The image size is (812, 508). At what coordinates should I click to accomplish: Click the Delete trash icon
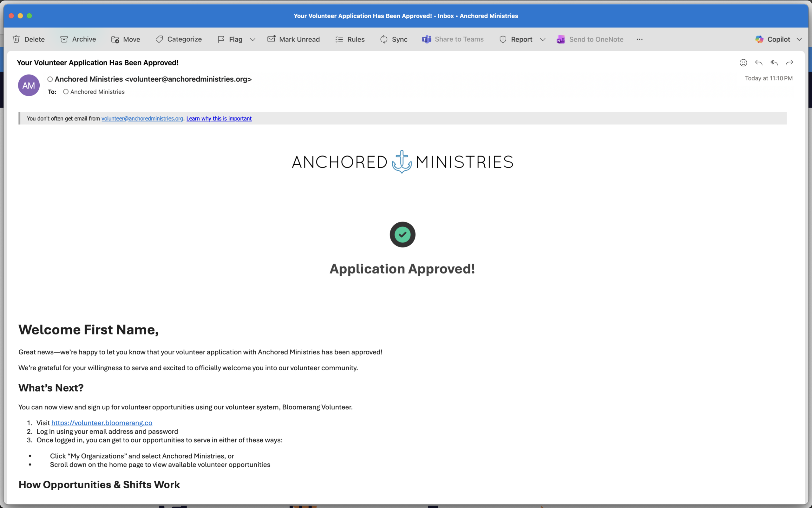pyautogui.click(x=16, y=39)
